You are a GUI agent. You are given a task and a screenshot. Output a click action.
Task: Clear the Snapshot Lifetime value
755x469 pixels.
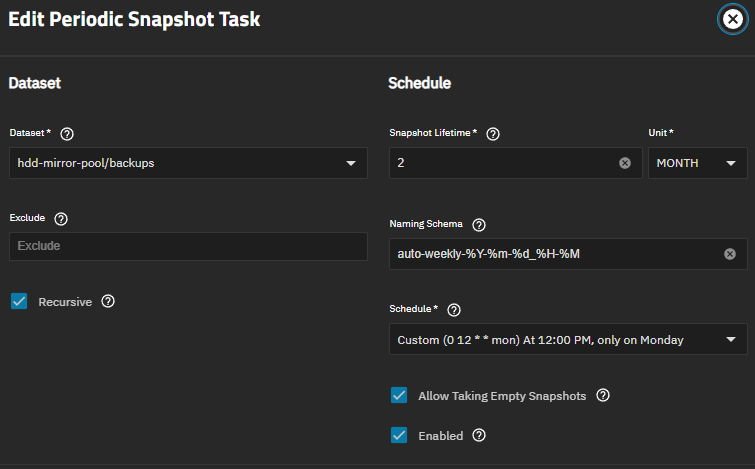[625, 163]
